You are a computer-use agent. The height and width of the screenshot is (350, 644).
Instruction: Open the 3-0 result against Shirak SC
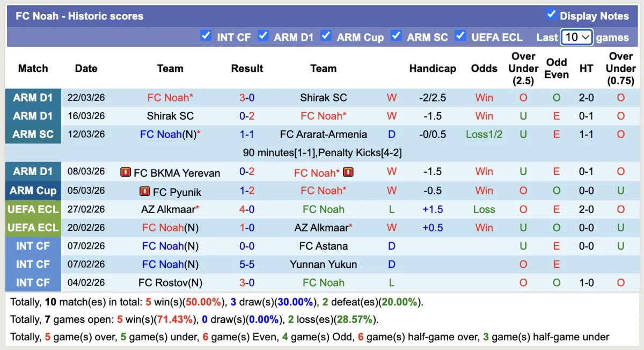pos(247,98)
